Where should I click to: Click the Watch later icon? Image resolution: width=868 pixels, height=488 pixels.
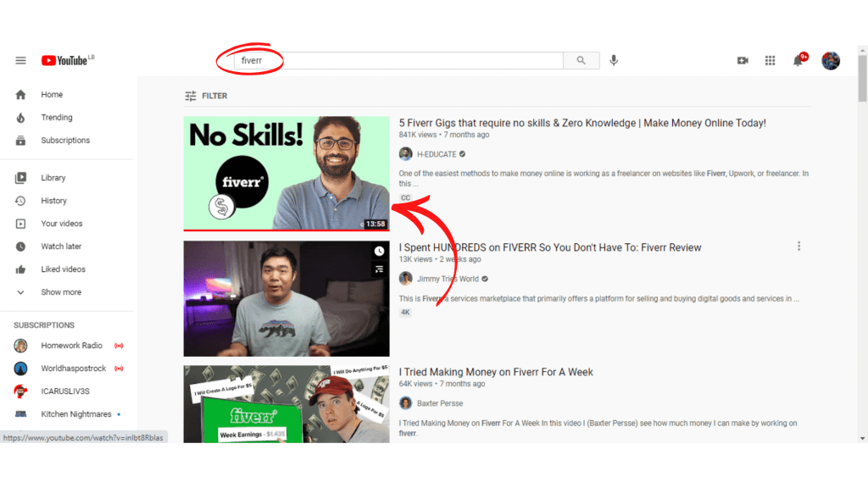tap(20, 247)
